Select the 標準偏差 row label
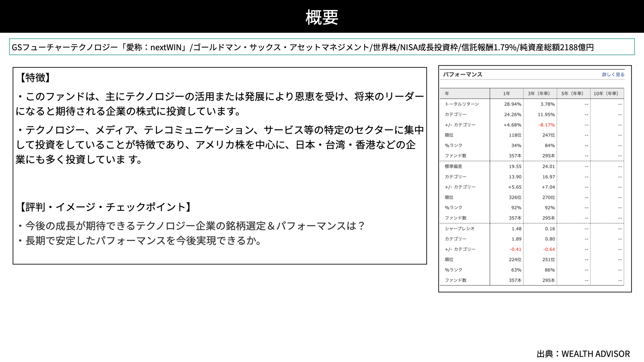 coord(453,167)
